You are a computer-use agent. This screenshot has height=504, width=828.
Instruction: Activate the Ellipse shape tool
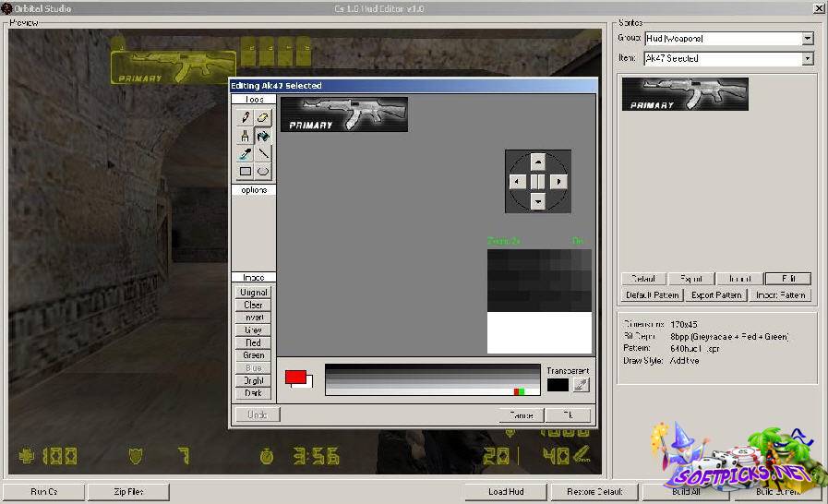click(263, 172)
